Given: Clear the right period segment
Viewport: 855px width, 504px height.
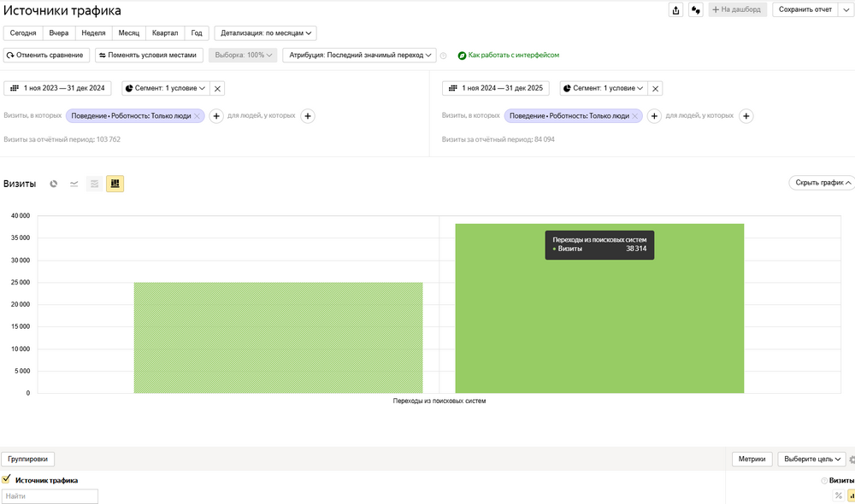Looking at the screenshot, I should [656, 89].
